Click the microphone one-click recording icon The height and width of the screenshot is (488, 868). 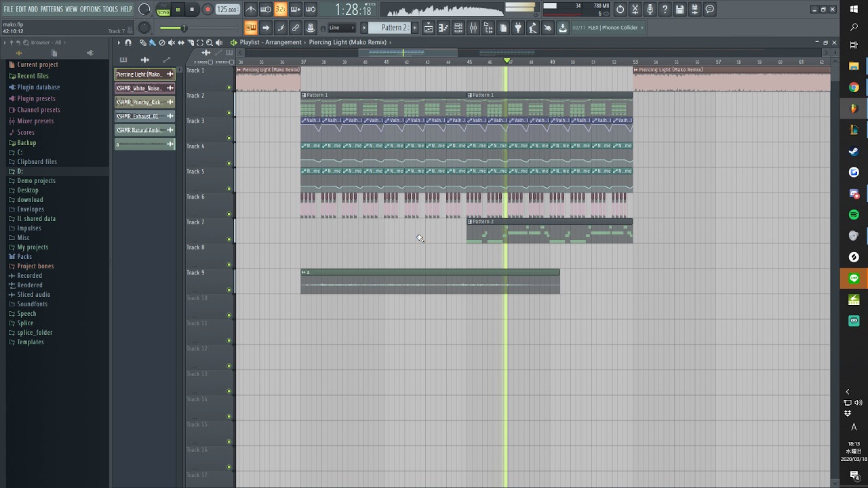[x=650, y=9]
